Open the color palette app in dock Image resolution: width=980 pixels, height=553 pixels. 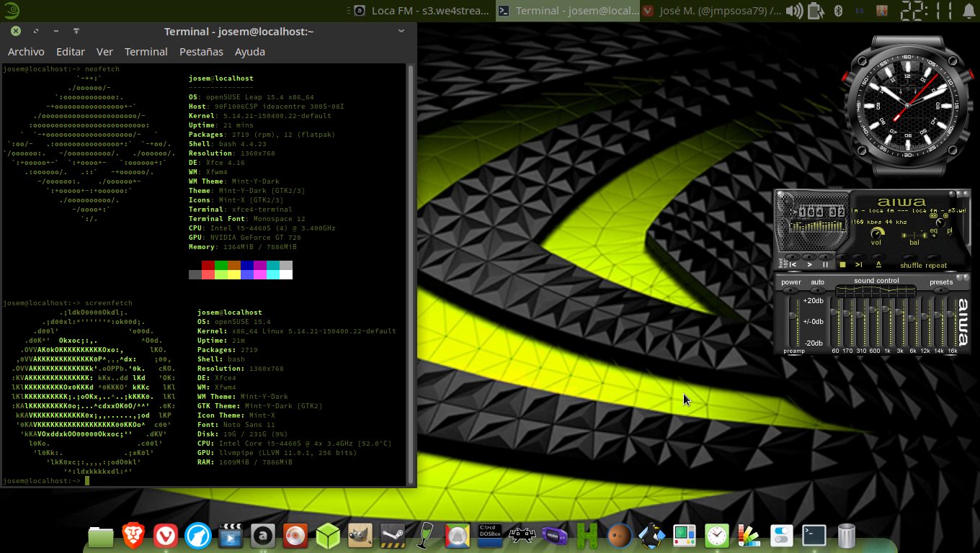749,536
